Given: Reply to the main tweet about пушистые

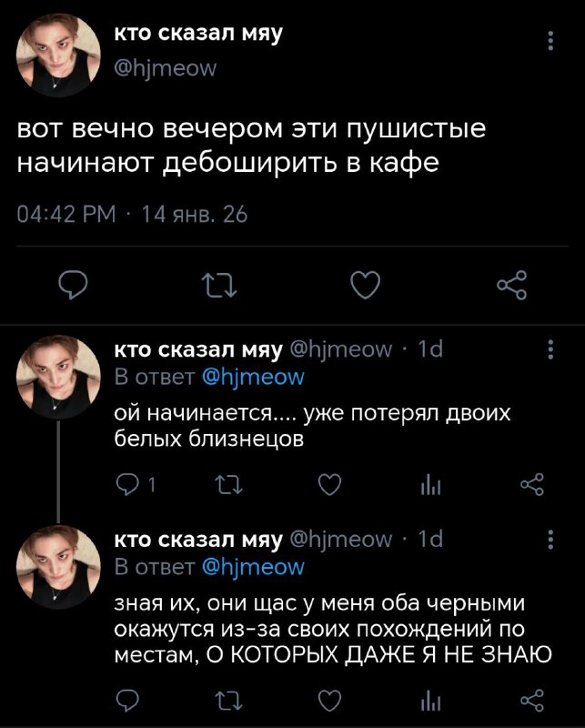Looking at the screenshot, I should coord(73,285).
